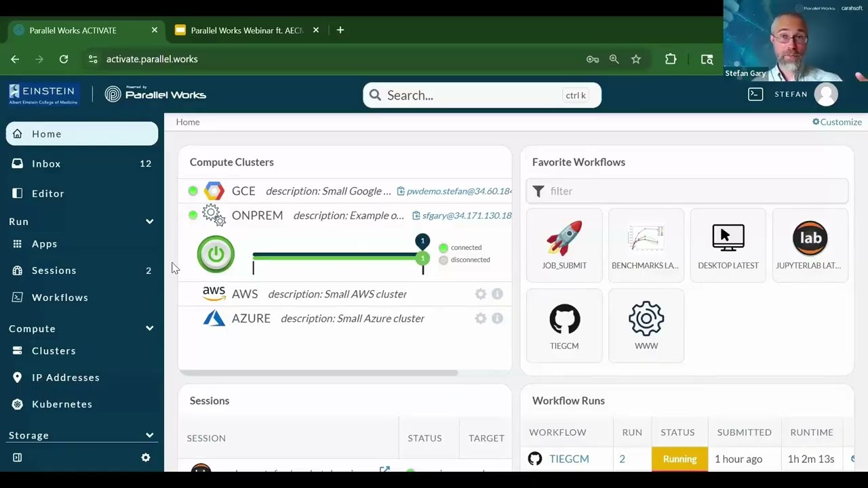
Task: Open the BENCHMARKS LATEST workflow tile
Action: tap(646, 245)
